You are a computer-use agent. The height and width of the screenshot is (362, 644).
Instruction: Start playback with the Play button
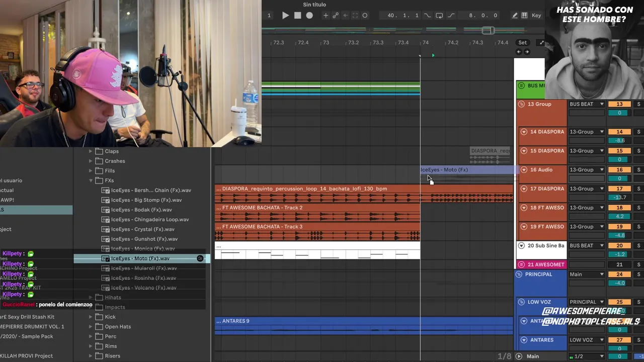(x=285, y=16)
